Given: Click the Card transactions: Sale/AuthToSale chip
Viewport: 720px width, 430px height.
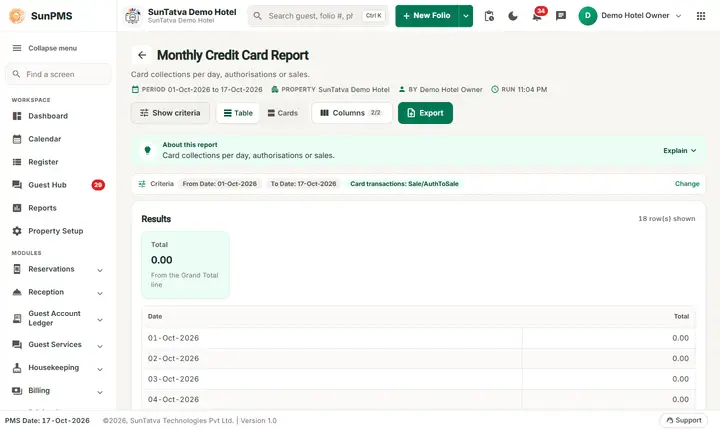Looking at the screenshot, I should pyautogui.click(x=405, y=184).
